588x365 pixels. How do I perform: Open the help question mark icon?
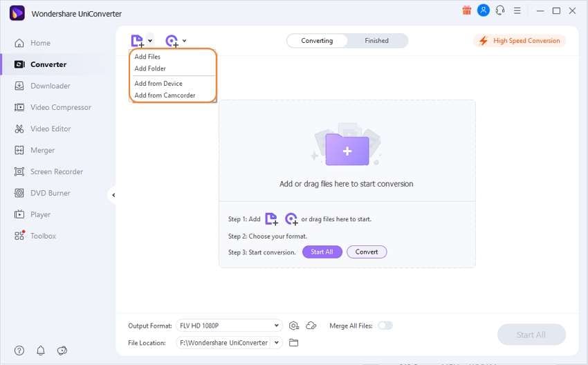click(19, 350)
